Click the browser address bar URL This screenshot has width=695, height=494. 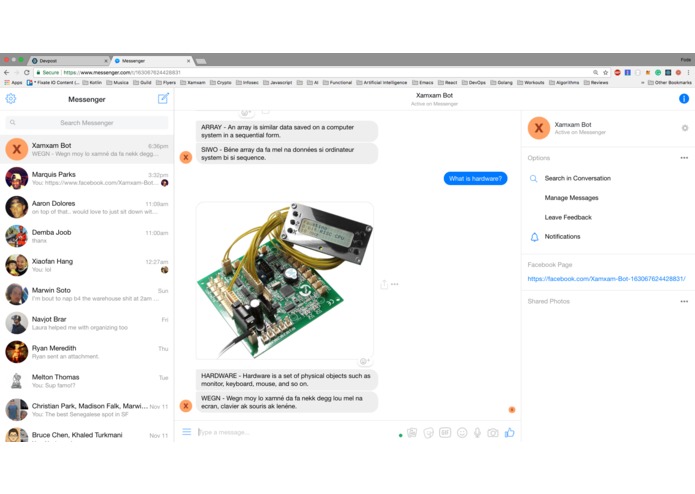[122, 72]
